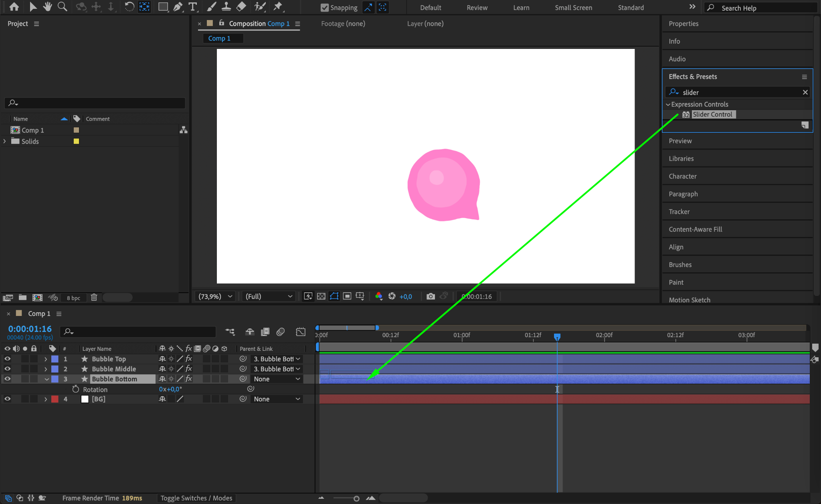The image size is (821, 504).
Task: Select the Rectangle shape tool
Action: point(163,7)
